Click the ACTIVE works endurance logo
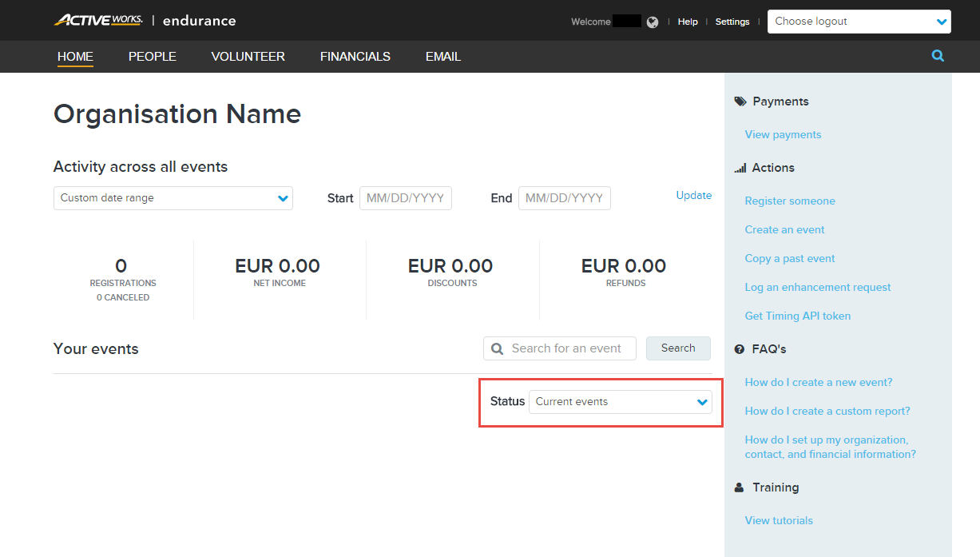Screen dimensions: 980x557 click(x=145, y=20)
